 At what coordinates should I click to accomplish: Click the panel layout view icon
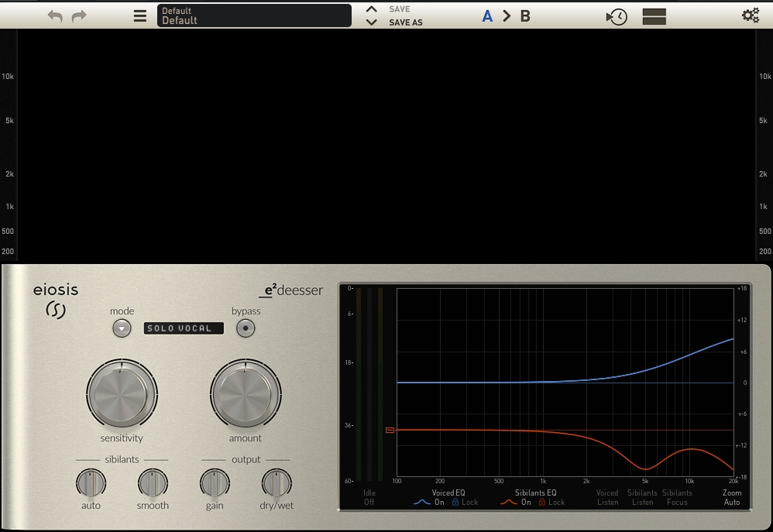pos(654,16)
